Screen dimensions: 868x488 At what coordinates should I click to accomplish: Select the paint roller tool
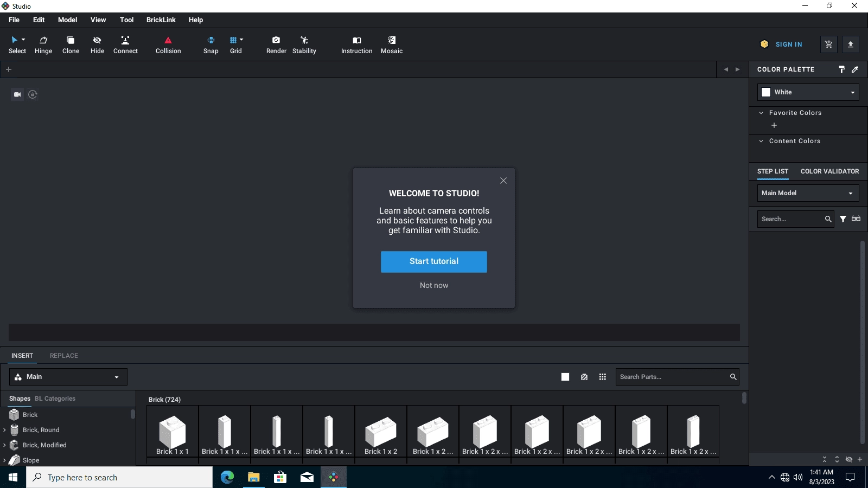842,69
